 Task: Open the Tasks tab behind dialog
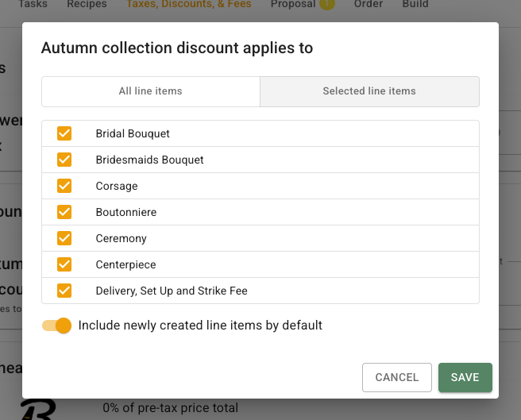coord(33,4)
